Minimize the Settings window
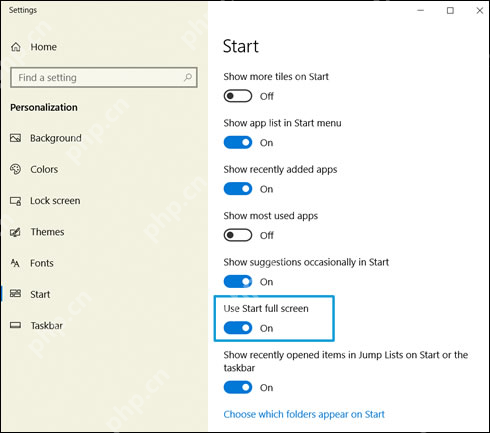Image resolution: width=490 pixels, height=433 pixels. tap(421, 10)
